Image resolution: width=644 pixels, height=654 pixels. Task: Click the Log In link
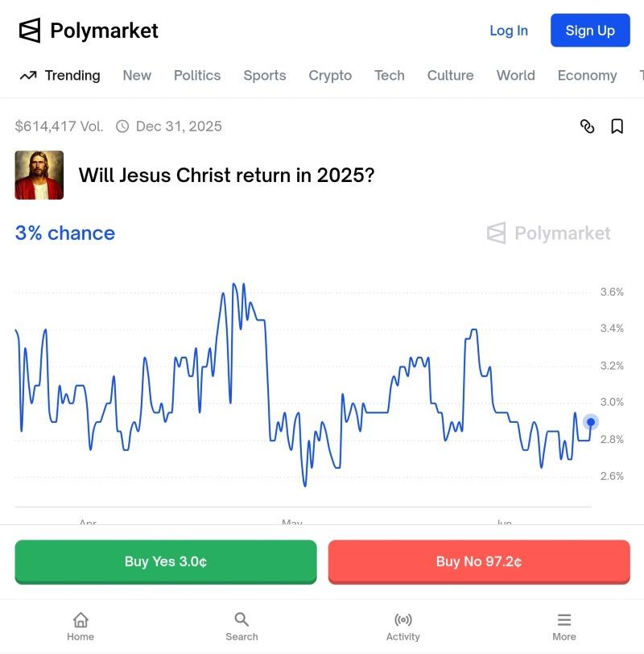(509, 31)
